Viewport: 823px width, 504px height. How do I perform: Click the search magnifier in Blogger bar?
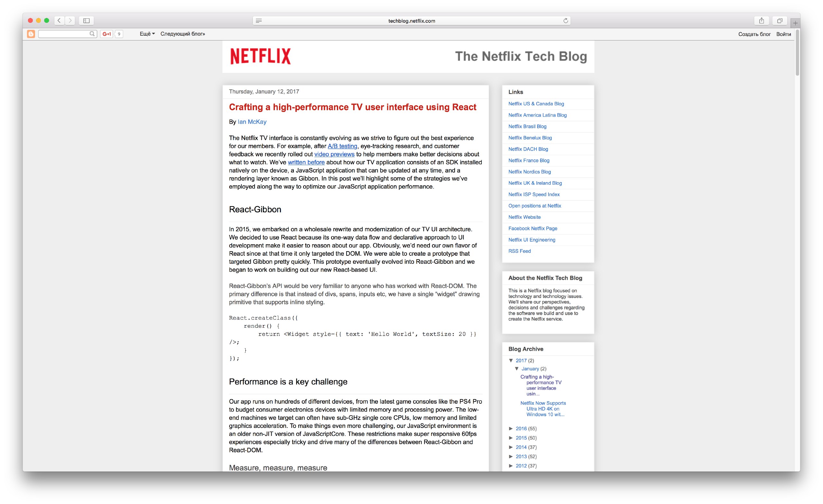pyautogui.click(x=92, y=34)
